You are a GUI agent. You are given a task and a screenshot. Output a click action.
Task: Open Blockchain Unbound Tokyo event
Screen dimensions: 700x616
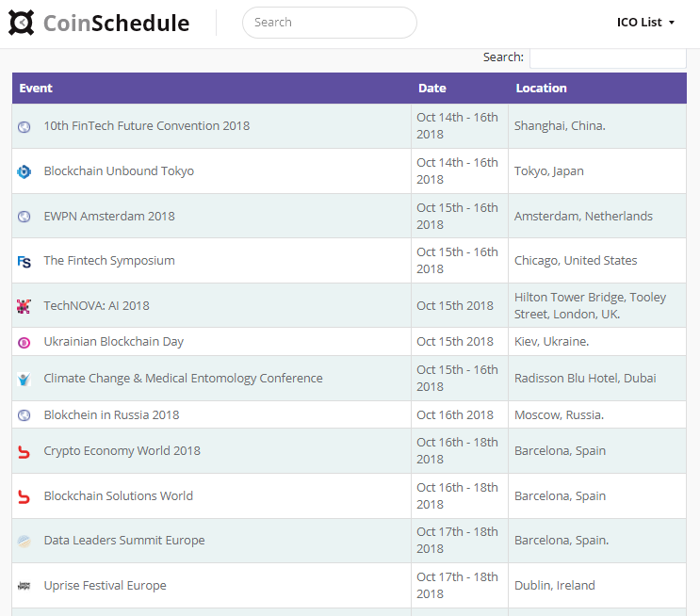point(119,171)
